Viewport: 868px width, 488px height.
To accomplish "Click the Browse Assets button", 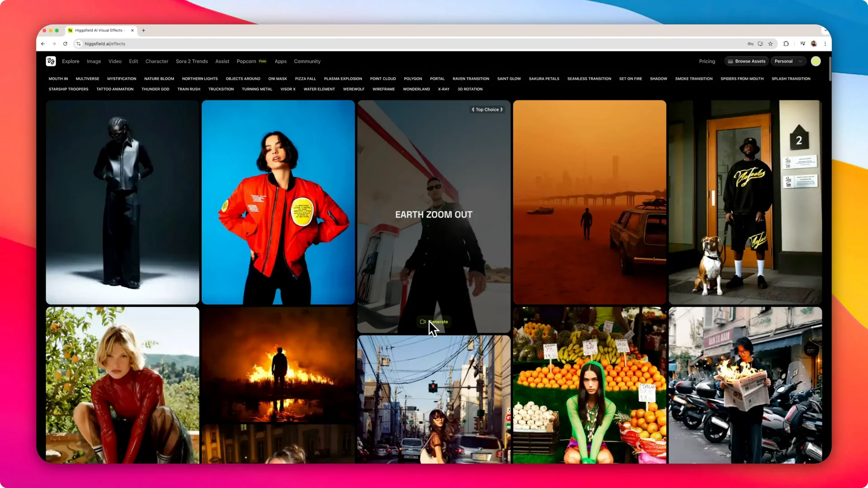I will click(x=746, y=61).
